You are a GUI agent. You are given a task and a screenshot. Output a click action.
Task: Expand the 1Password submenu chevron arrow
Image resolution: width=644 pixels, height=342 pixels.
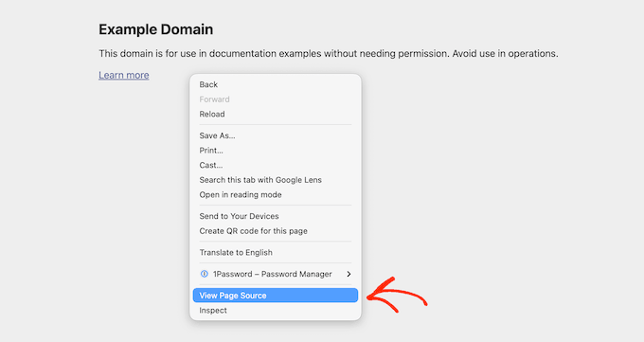click(349, 274)
